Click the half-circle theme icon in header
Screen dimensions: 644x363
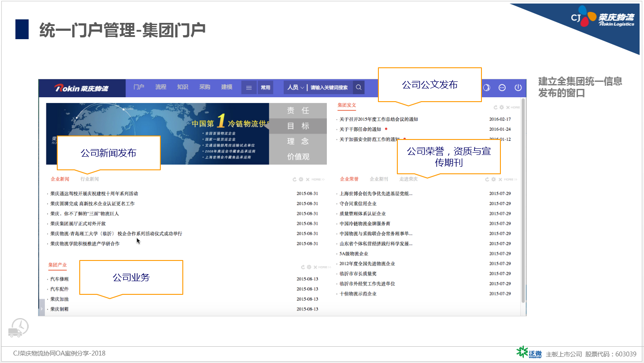tap(487, 88)
